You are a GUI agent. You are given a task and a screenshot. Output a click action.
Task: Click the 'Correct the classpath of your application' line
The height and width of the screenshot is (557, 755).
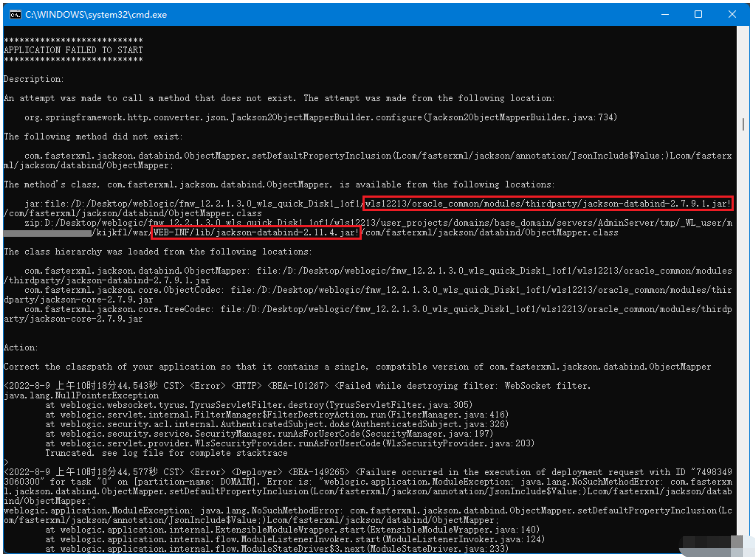[x=357, y=367]
